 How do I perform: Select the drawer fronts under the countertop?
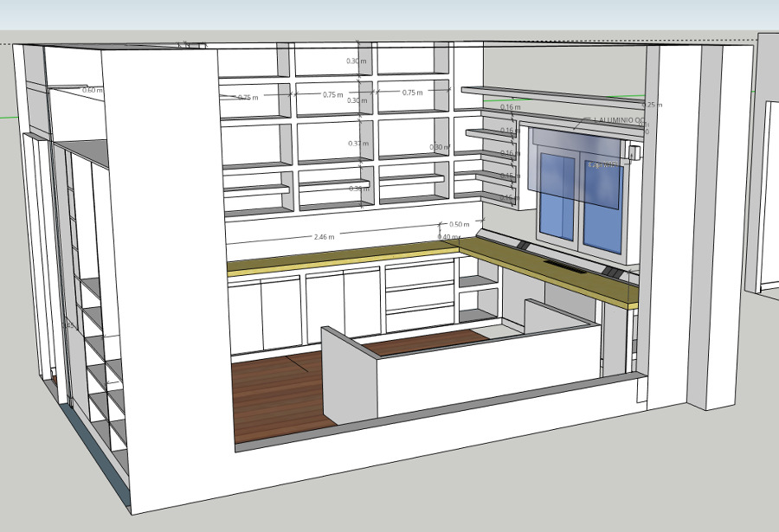[419, 298]
